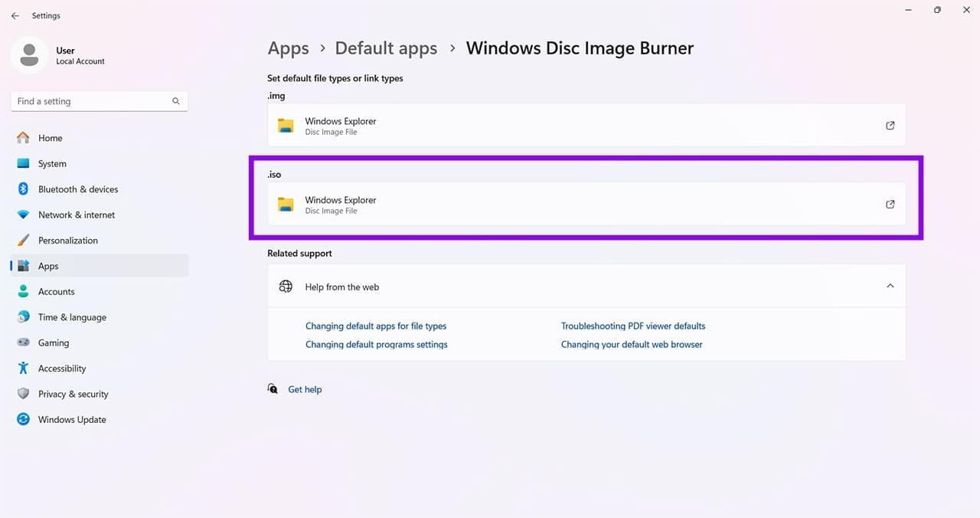
Task: Click the Apps breadcrumb link
Action: click(x=288, y=49)
